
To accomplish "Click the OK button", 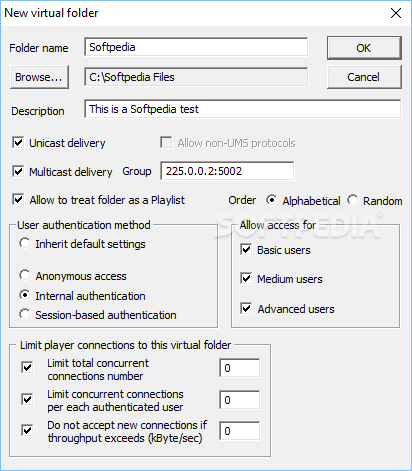I will click(x=364, y=48).
